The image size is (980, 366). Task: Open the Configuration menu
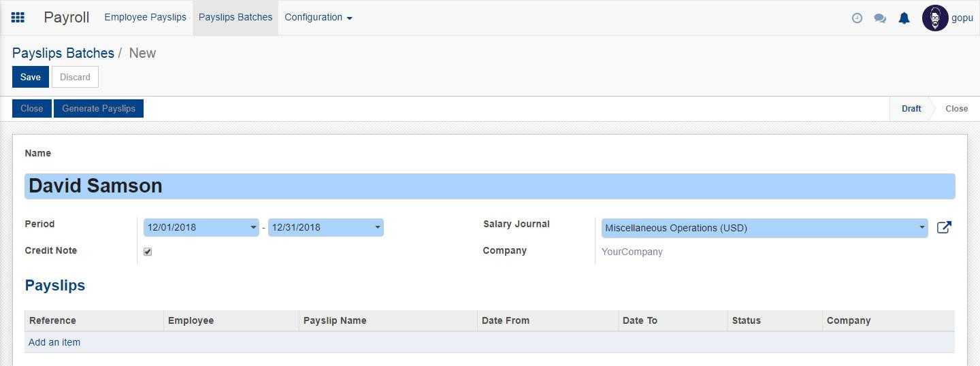318,18
